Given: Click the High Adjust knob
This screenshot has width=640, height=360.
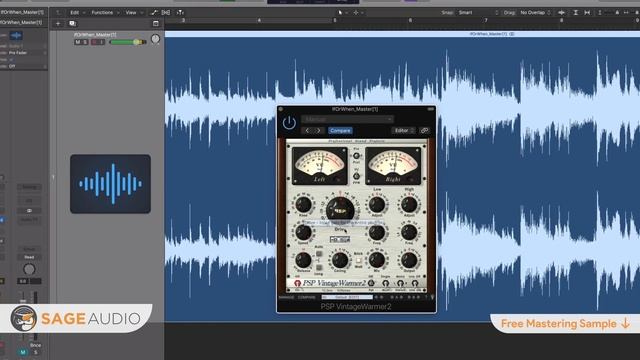Looking at the screenshot, I should (x=409, y=204).
